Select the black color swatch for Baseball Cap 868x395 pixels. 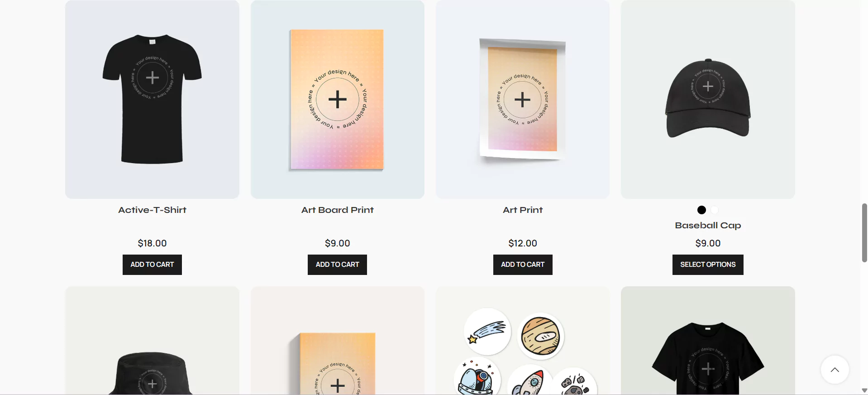[x=701, y=210]
